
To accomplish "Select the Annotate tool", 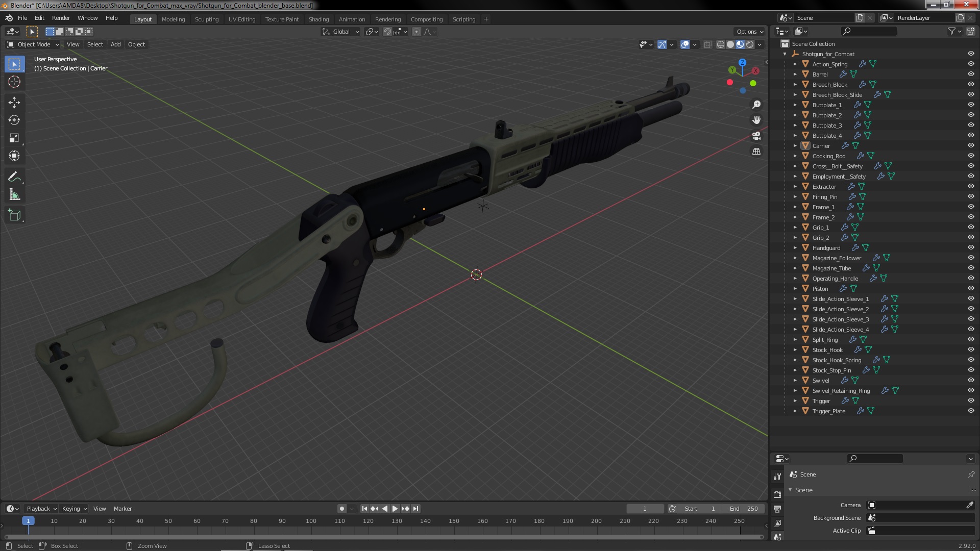I will pyautogui.click(x=14, y=177).
